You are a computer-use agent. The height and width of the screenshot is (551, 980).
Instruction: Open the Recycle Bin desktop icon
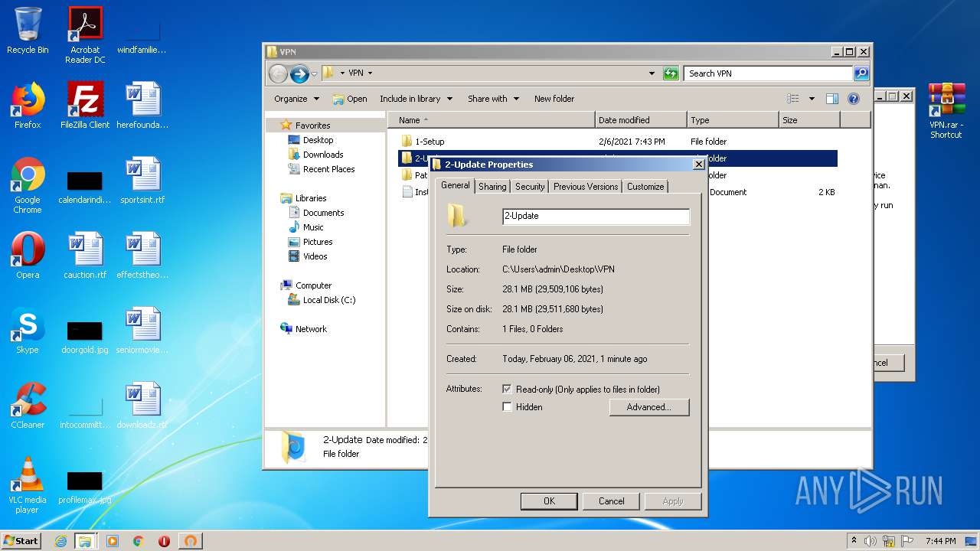point(28,31)
